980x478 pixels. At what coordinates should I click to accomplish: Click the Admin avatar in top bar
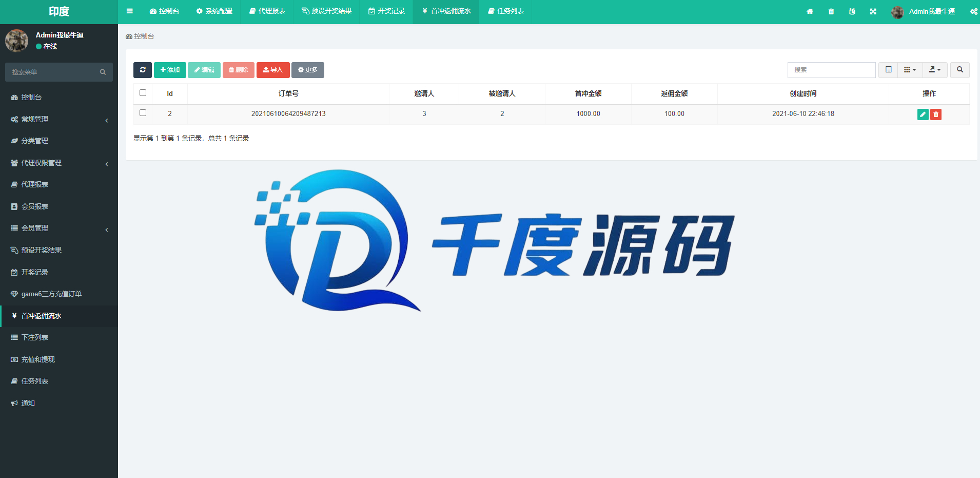click(x=897, y=12)
